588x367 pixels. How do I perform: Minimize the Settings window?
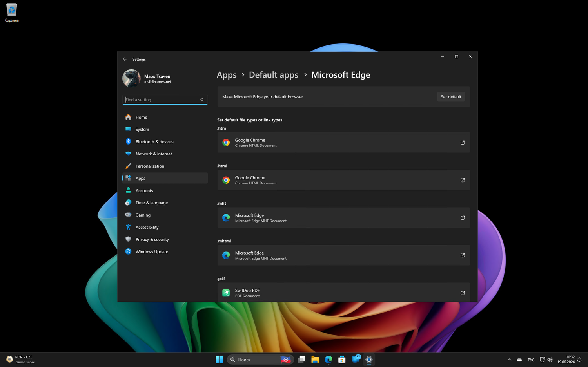[443, 57]
